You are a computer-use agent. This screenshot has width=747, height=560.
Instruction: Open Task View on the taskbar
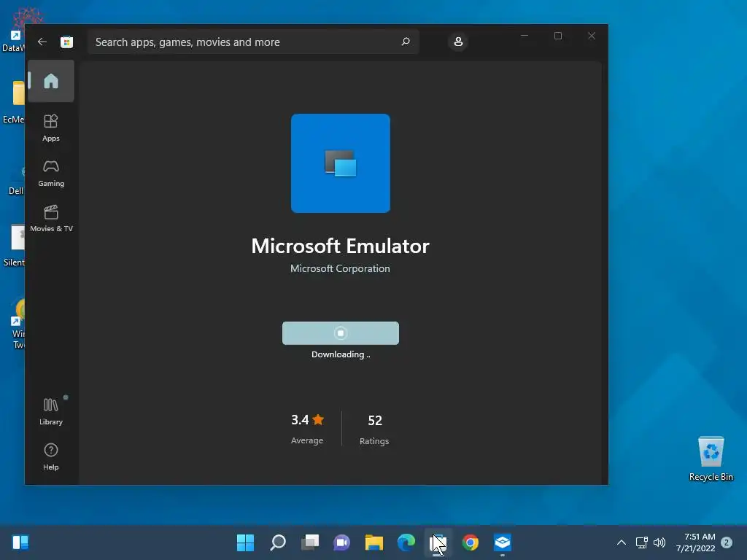pos(310,542)
